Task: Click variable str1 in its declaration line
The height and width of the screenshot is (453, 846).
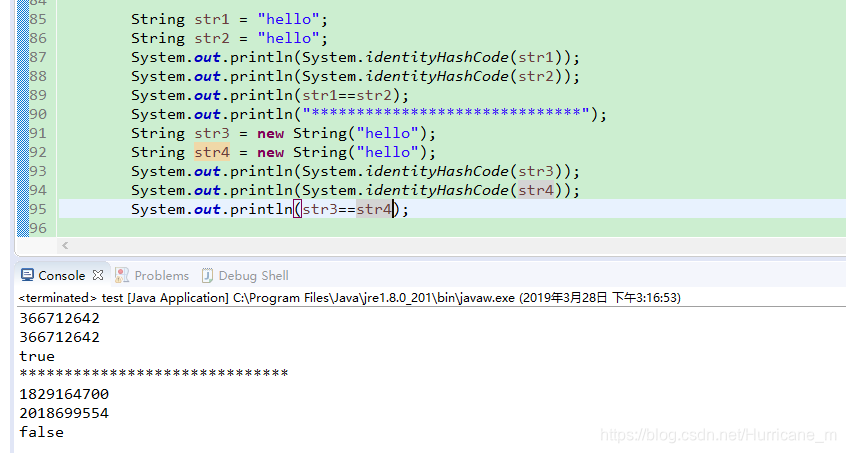Action: tap(212, 19)
